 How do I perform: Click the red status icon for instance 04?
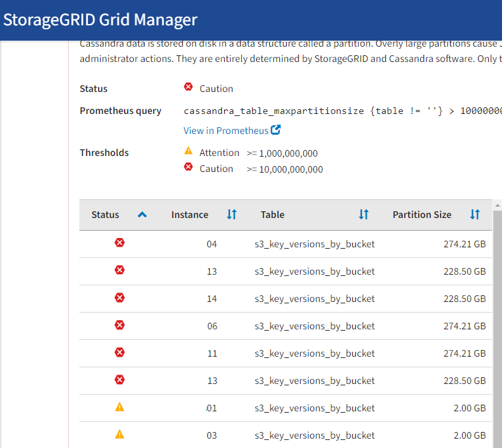point(120,243)
